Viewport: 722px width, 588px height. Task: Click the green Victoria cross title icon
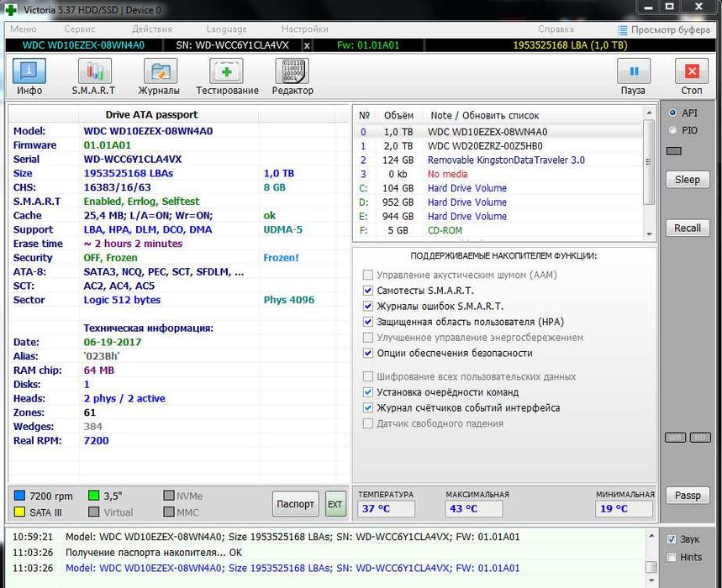tap(10, 10)
